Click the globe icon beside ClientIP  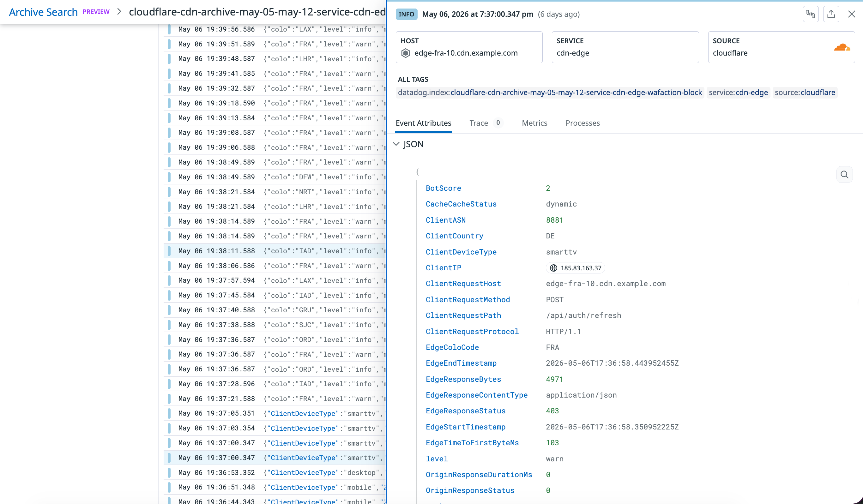(x=553, y=268)
